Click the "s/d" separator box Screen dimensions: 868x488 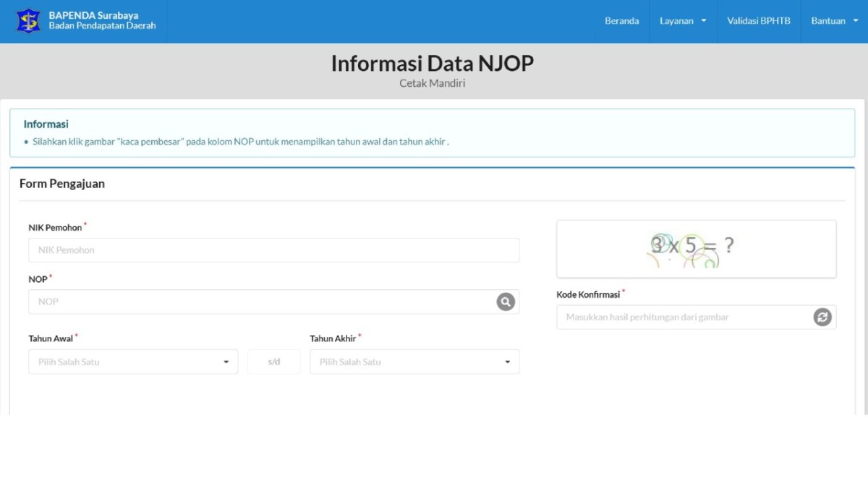pyautogui.click(x=273, y=361)
